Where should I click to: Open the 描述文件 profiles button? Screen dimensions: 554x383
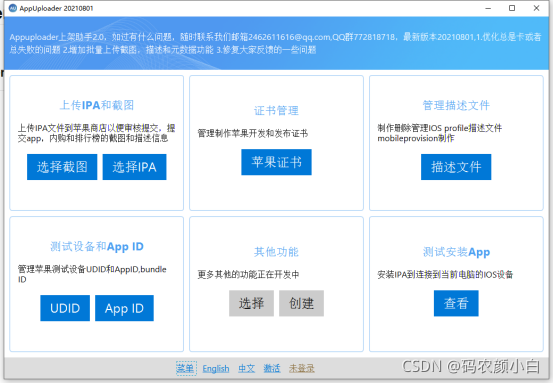pos(456,167)
